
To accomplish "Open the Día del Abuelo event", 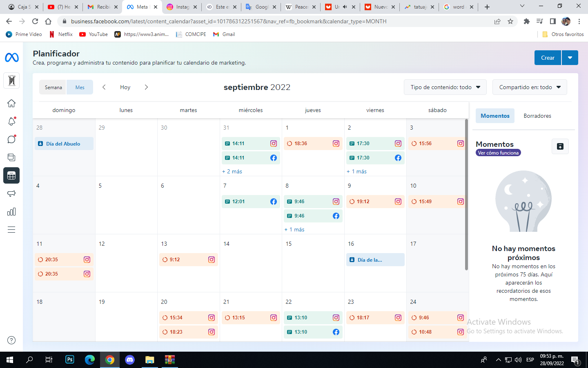I will 64,144.
